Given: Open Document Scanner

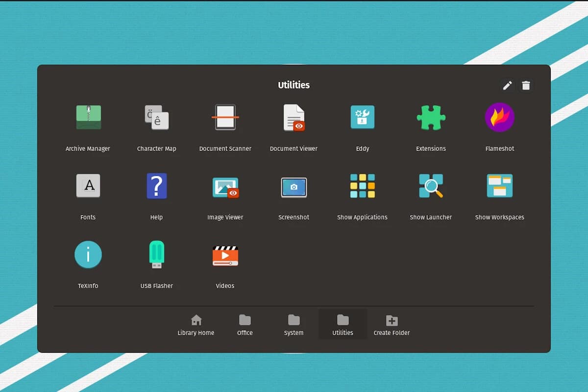Looking at the screenshot, I should click(225, 118).
